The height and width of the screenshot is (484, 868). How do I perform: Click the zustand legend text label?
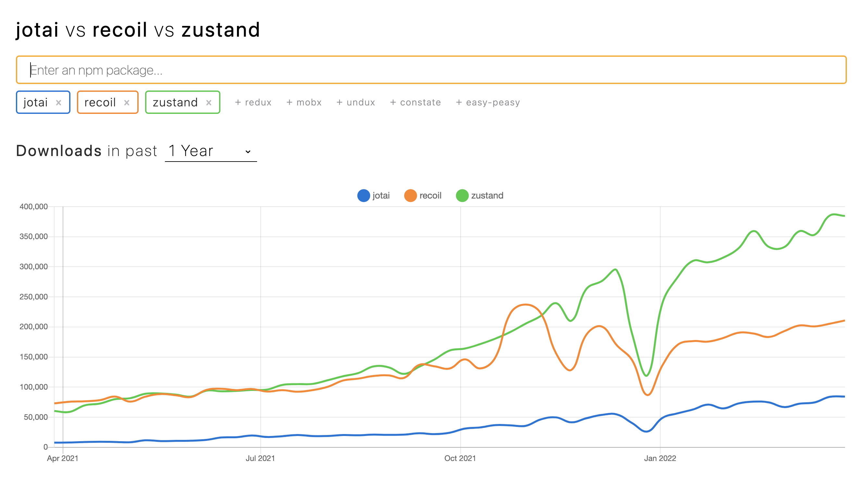[487, 196]
